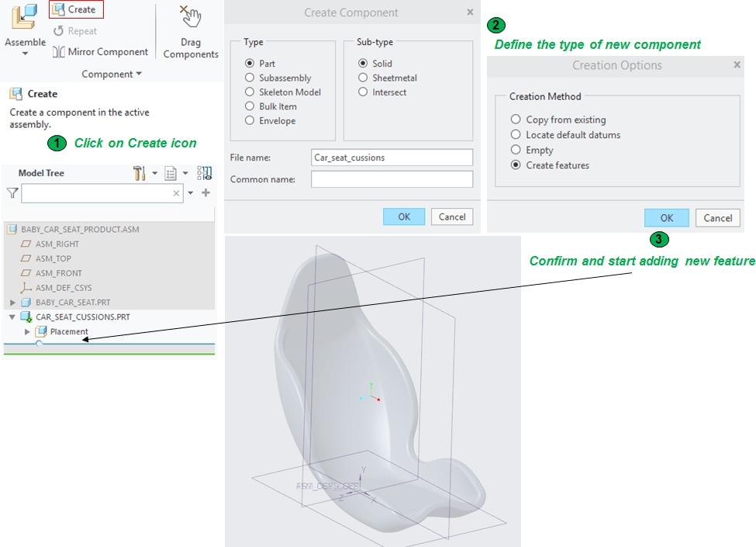Screen dimensions: 756x547
Task: Click OK in Create Component dialog
Action: 404,216
